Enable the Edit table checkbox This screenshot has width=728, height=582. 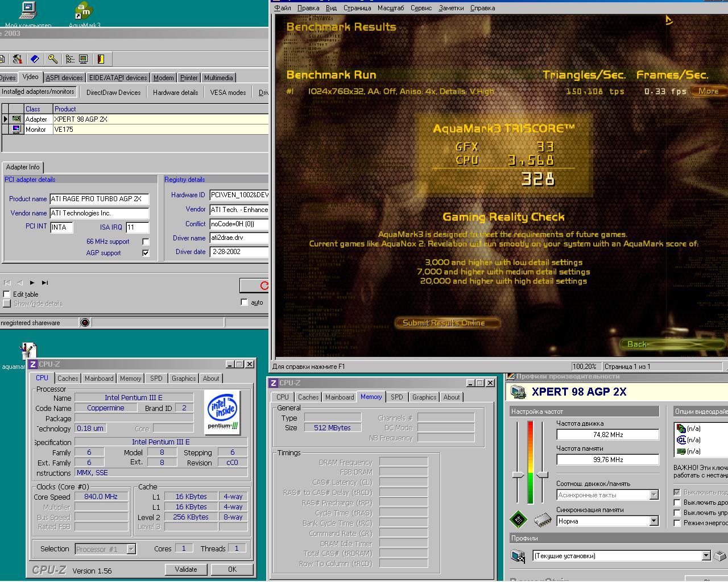coord(7,294)
